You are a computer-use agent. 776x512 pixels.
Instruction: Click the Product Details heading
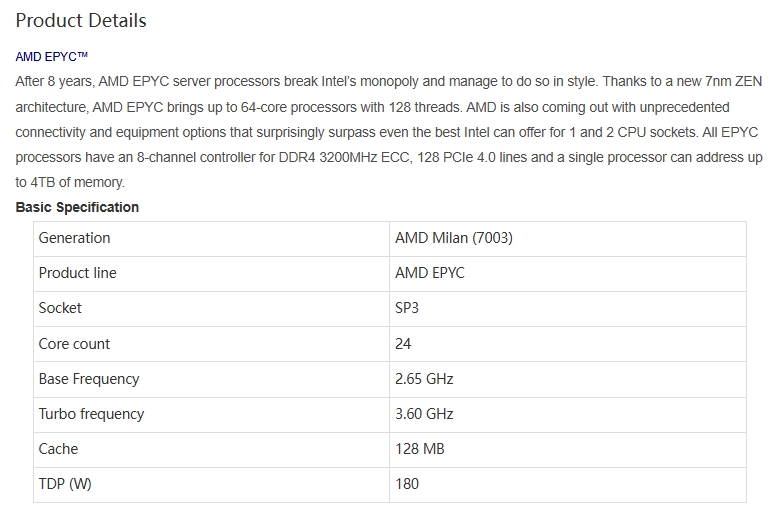pos(81,21)
